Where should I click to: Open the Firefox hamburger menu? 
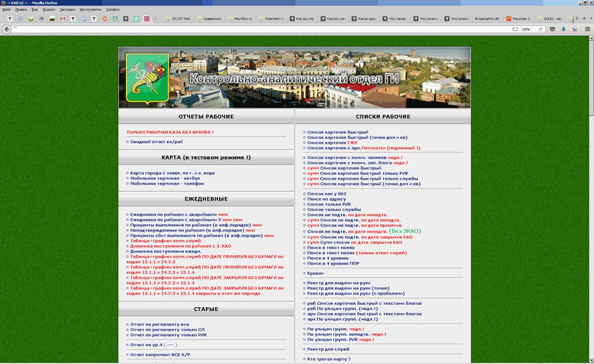click(x=587, y=29)
